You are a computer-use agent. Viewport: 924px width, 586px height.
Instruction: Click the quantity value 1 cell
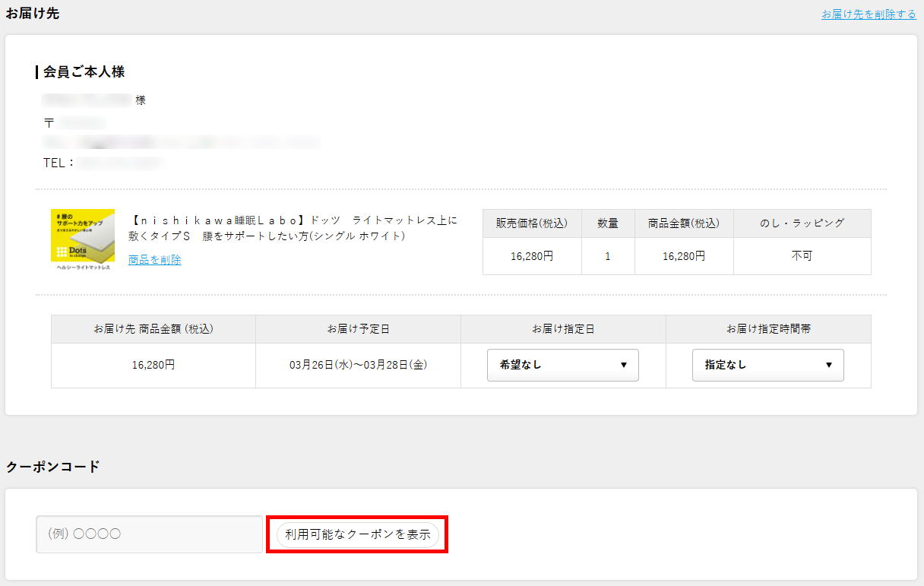tap(608, 256)
